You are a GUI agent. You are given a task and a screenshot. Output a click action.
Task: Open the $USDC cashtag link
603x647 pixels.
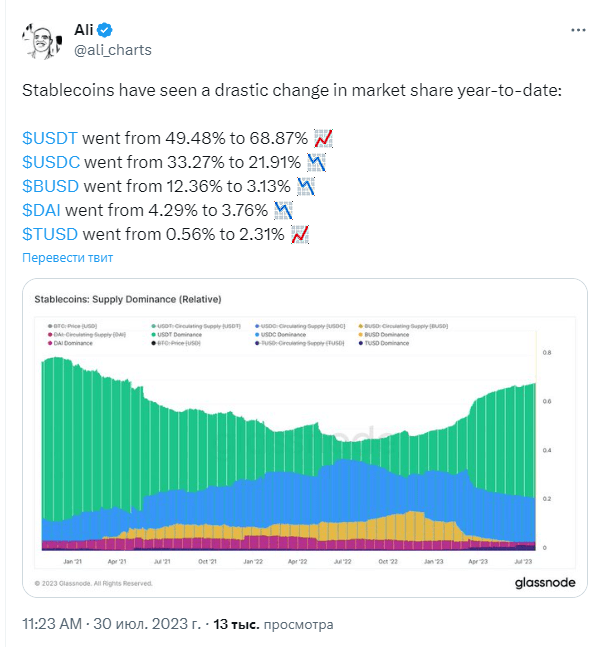[x=51, y=162]
